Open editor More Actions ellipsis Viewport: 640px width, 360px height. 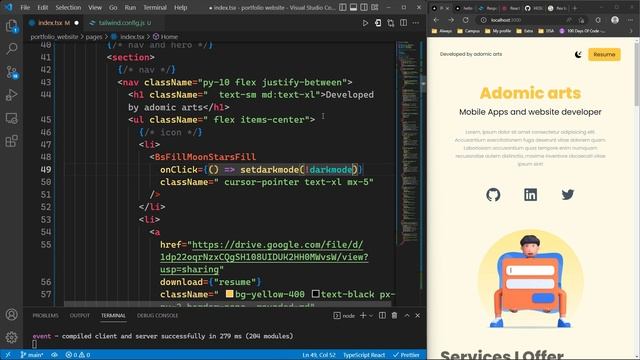click(x=416, y=23)
